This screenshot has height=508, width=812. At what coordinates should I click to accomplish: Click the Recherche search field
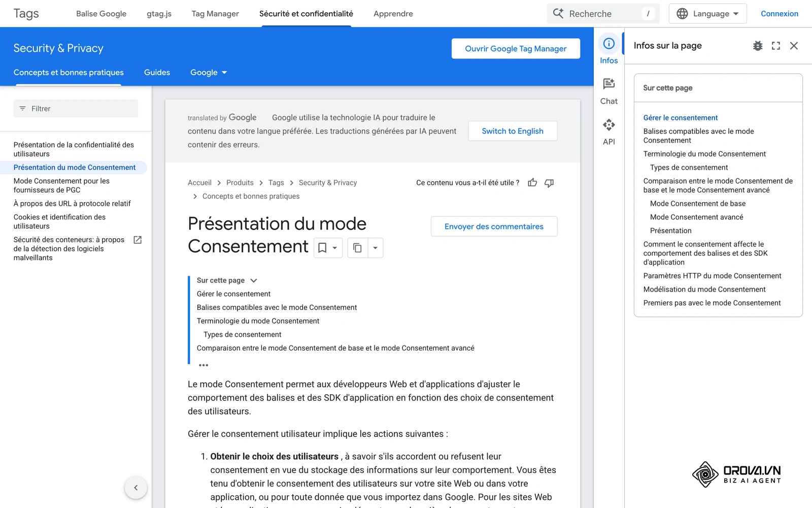coord(603,14)
